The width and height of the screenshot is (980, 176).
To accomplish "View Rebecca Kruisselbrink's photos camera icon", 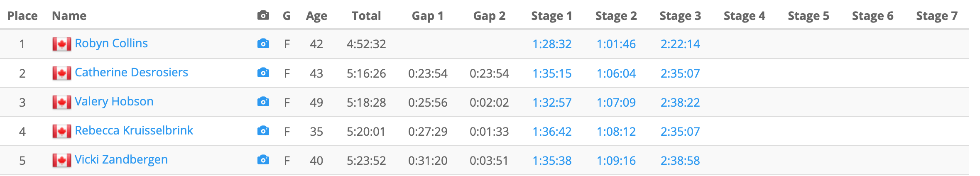I will (263, 131).
